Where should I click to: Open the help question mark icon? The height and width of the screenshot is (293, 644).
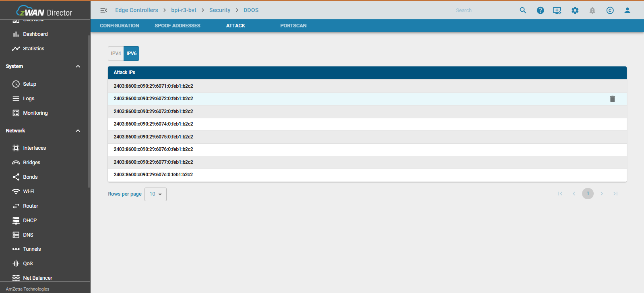point(540,10)
